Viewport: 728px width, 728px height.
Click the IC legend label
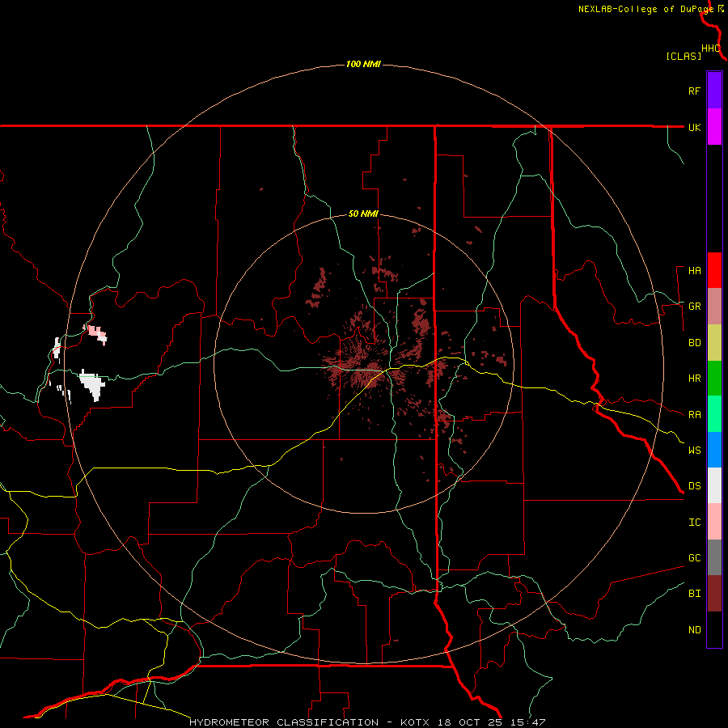pos(694,523)
